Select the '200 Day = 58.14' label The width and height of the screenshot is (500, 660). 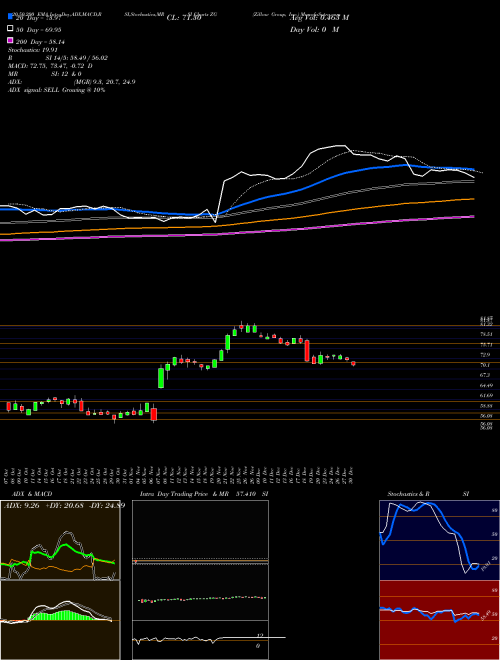click(x=40, y=42)
